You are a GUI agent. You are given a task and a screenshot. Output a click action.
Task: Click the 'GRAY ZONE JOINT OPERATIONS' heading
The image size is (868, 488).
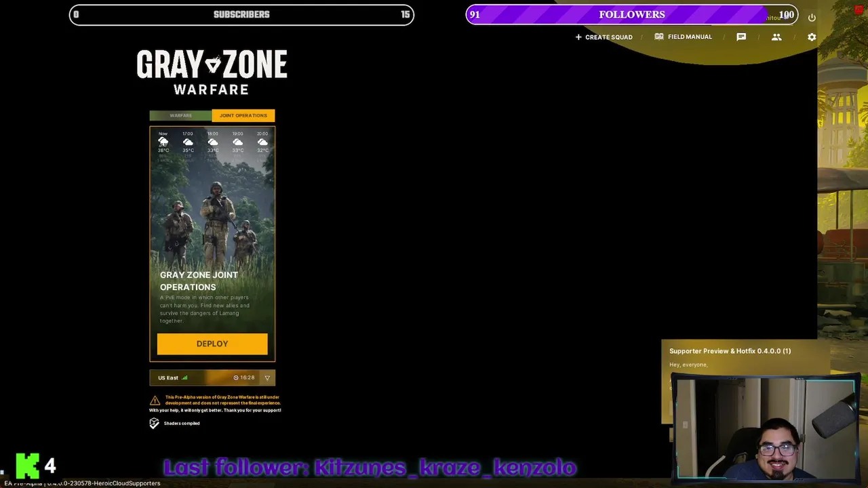tap(199, 281)
